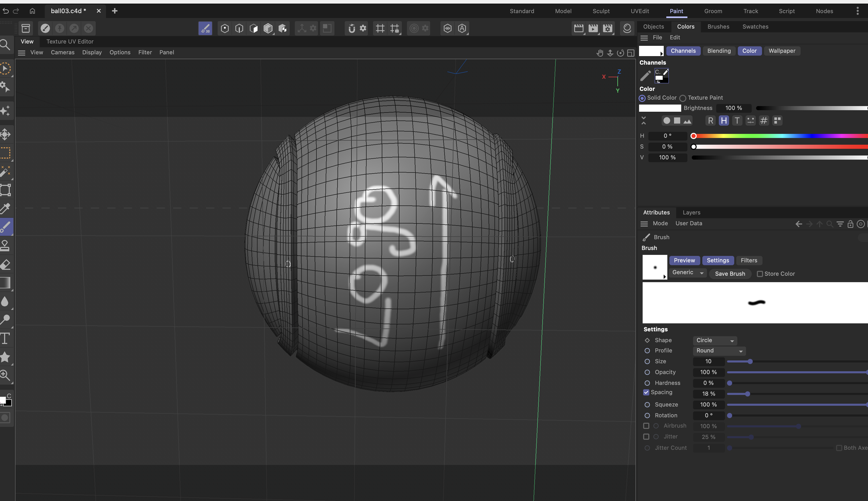The height and width of the screenshot is (501, 868).
Task: Select the Magic Wand tool
Action: [5, 171]
